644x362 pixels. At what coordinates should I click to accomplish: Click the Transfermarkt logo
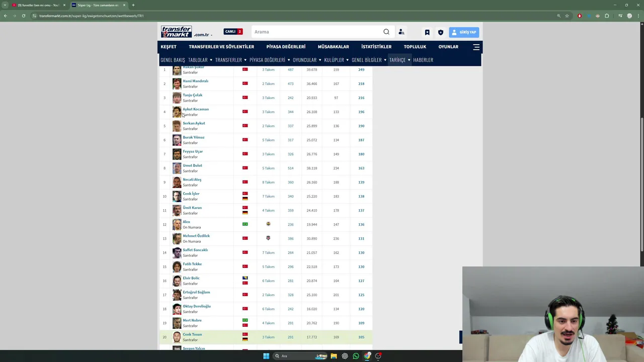pos(176,32)
